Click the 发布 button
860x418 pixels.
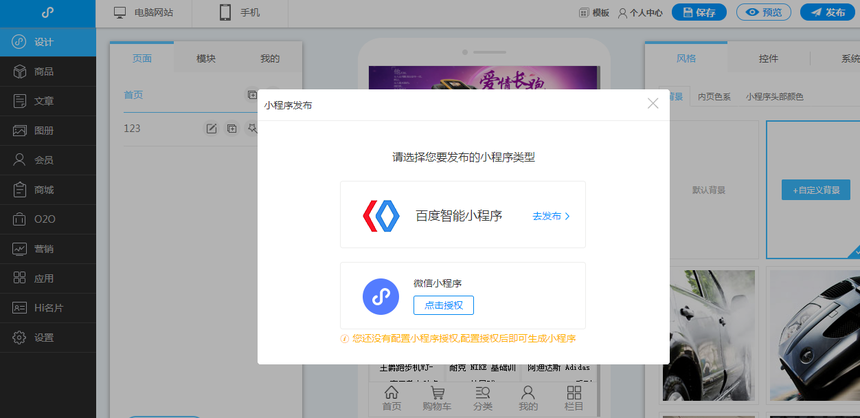click(x=830, y=12)
